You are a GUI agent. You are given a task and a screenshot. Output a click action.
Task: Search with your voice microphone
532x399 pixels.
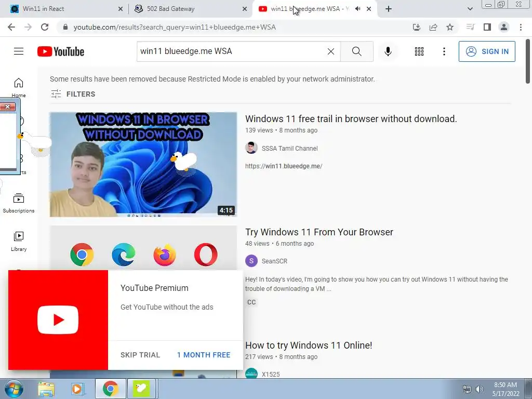(388, 51)
